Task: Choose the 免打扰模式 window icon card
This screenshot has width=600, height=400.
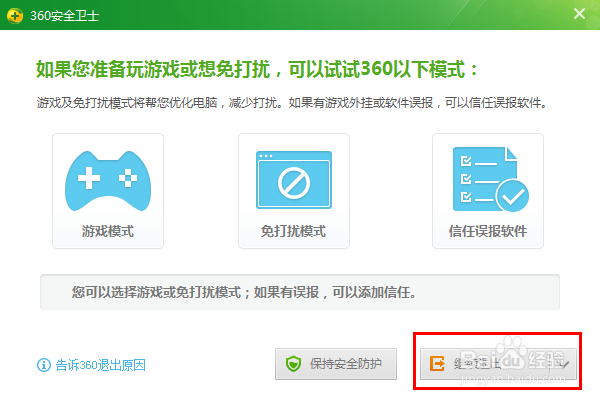Action: [294, 191]
